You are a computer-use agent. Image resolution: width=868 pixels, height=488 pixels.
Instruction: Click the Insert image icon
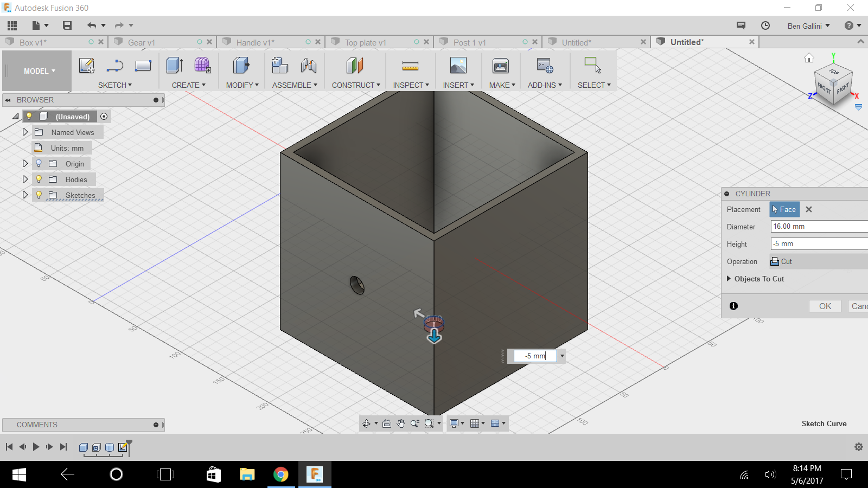coord(458,66)
